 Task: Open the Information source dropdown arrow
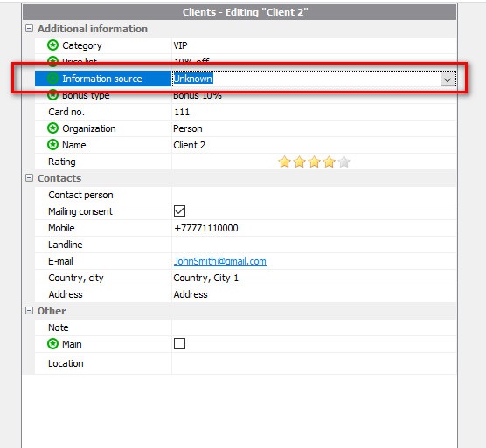coord(448,79)
